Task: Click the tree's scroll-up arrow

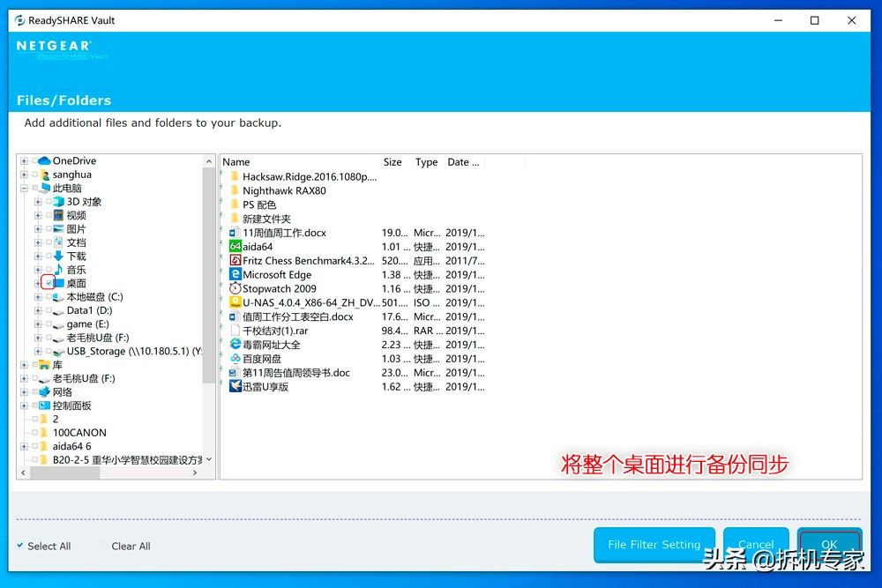Action: (x=209, y=161)
